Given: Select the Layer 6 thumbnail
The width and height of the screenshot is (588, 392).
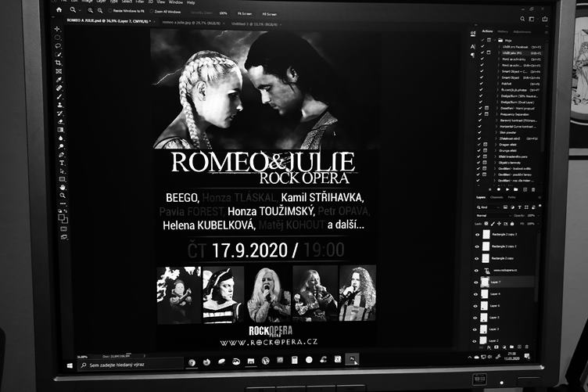Looking at the screenshot, I should click(484, 306).
